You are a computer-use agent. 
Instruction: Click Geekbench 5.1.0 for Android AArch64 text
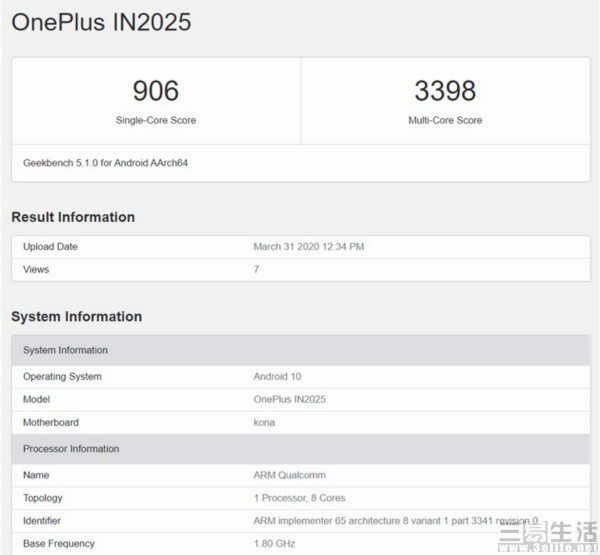105,163
